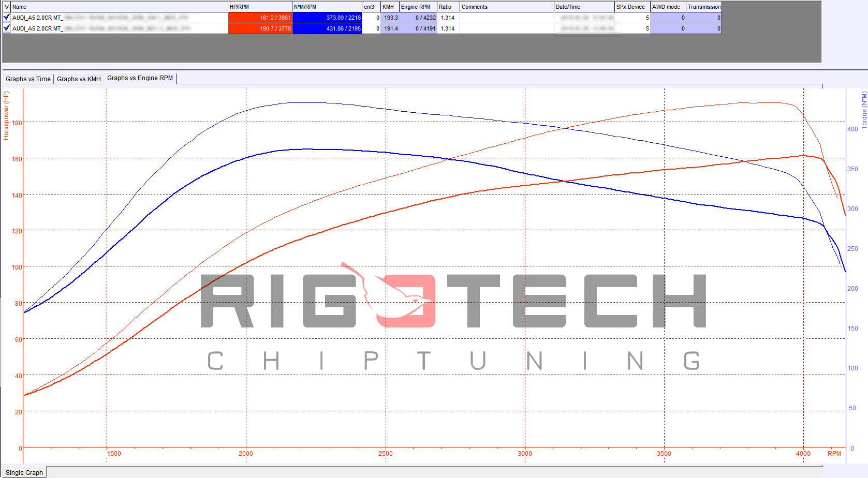Click the V column header
Viewport: 868px width, 478px height.
(7, 7)
